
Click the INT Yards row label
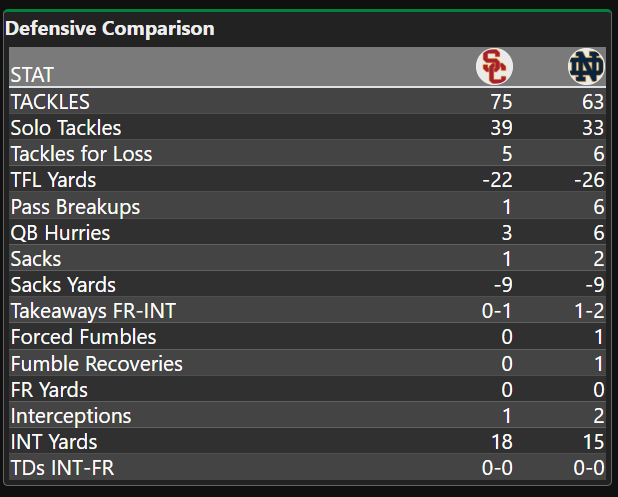(x=54, y=441)
